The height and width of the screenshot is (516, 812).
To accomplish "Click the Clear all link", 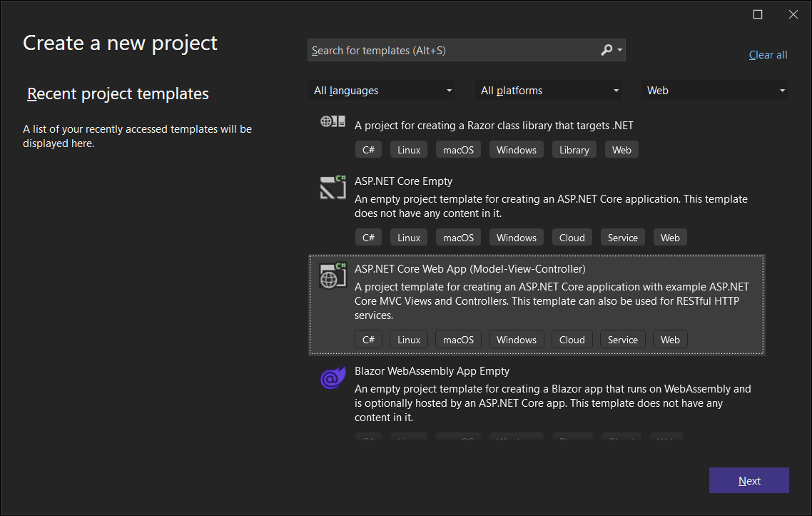I will tap(768, 54).
